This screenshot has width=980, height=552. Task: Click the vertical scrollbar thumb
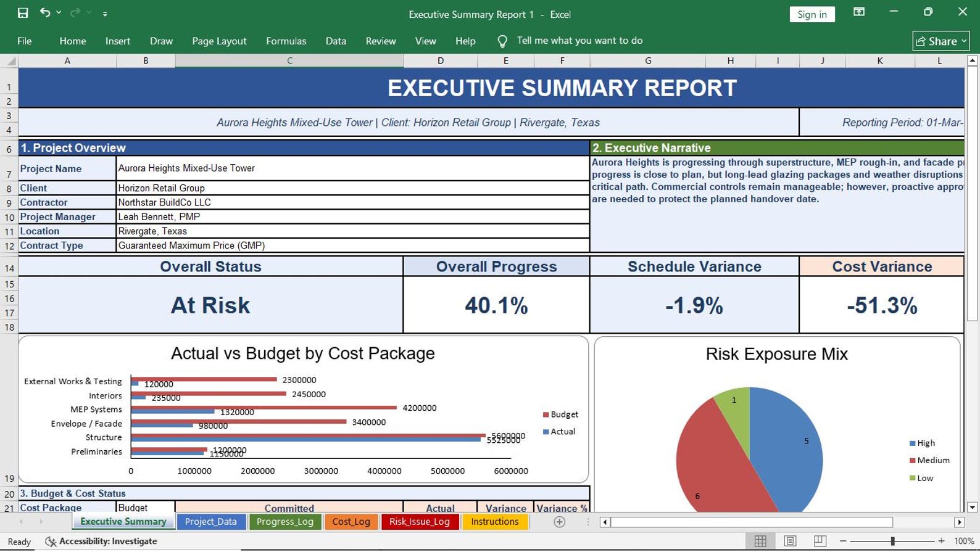tap(972, 194)
